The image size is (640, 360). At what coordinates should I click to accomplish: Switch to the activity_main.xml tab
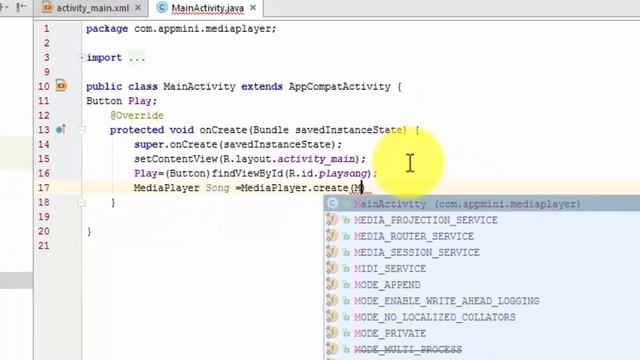pyautogui.click(x=92, y=8)
